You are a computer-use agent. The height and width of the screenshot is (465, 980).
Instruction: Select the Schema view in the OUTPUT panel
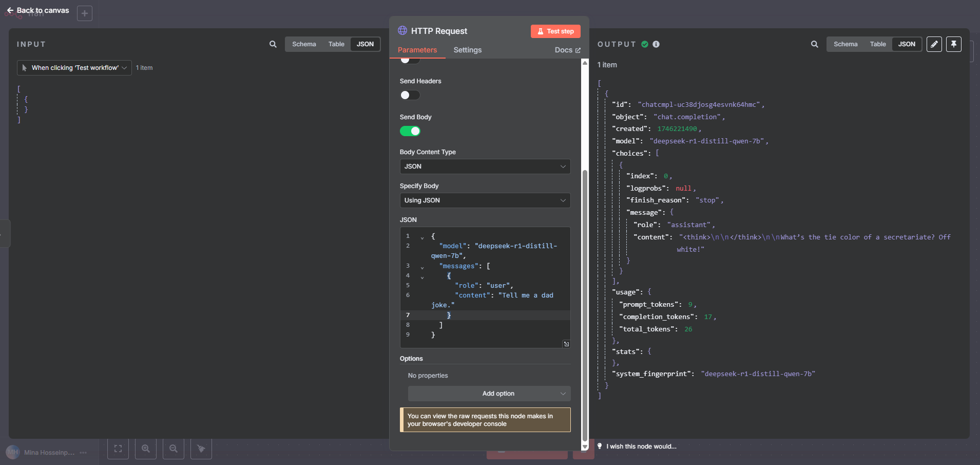point(845,44)
